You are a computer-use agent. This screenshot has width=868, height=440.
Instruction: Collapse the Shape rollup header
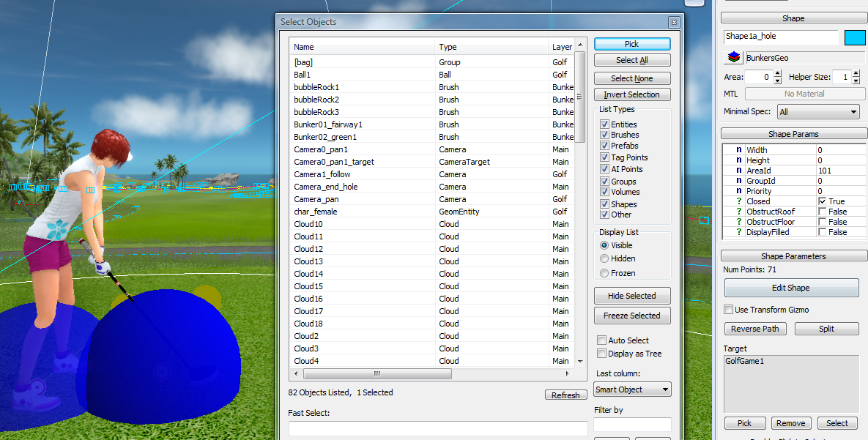tap(793, 18)
